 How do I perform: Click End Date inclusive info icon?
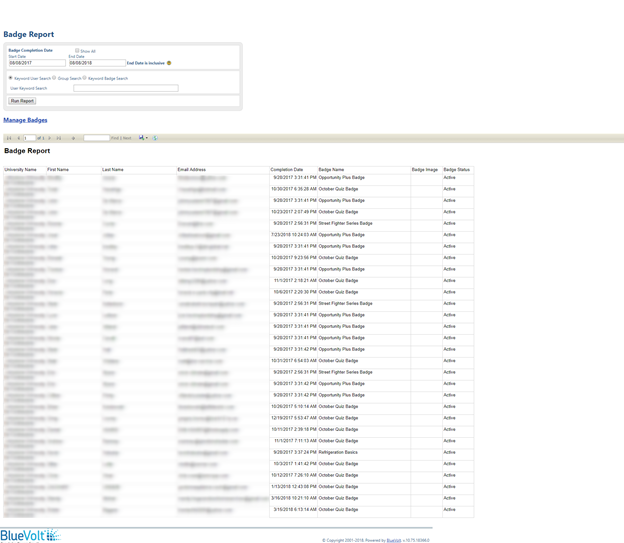[169, 63]
